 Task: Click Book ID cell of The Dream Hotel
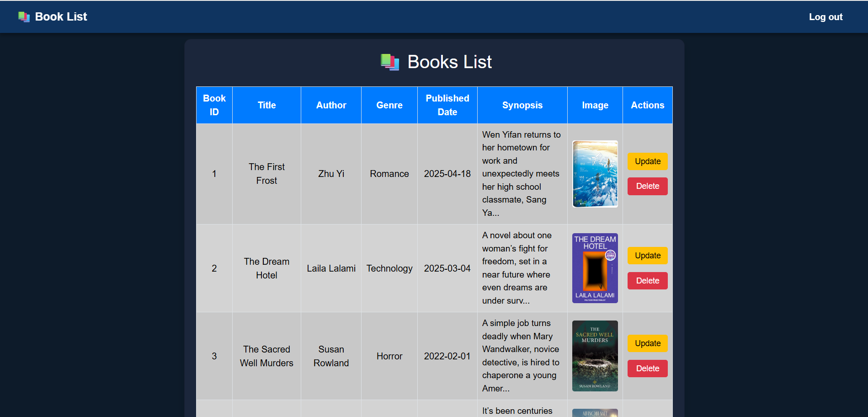click(x=214, y=268)
